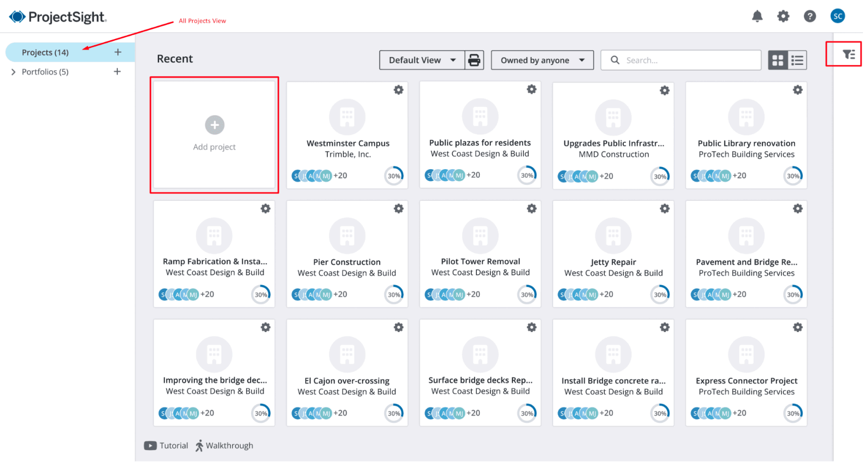Start the Walkthrough
This screenshot has width=868, height=467.
tap(225, 445)
